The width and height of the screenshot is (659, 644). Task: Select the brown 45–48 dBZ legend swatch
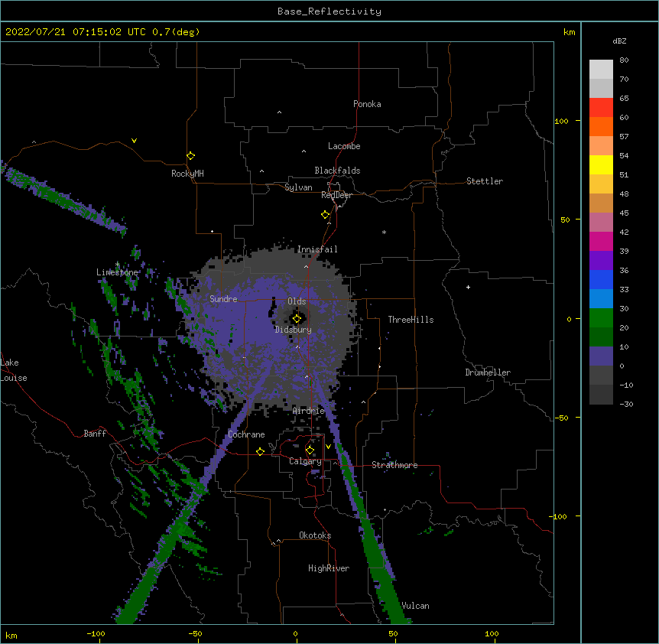601,203
